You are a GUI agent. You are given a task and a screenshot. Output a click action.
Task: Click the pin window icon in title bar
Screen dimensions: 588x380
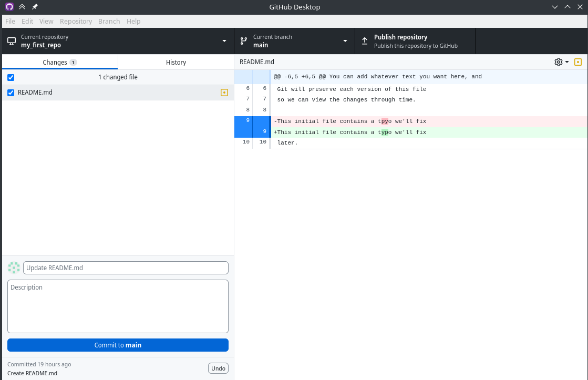35,7
